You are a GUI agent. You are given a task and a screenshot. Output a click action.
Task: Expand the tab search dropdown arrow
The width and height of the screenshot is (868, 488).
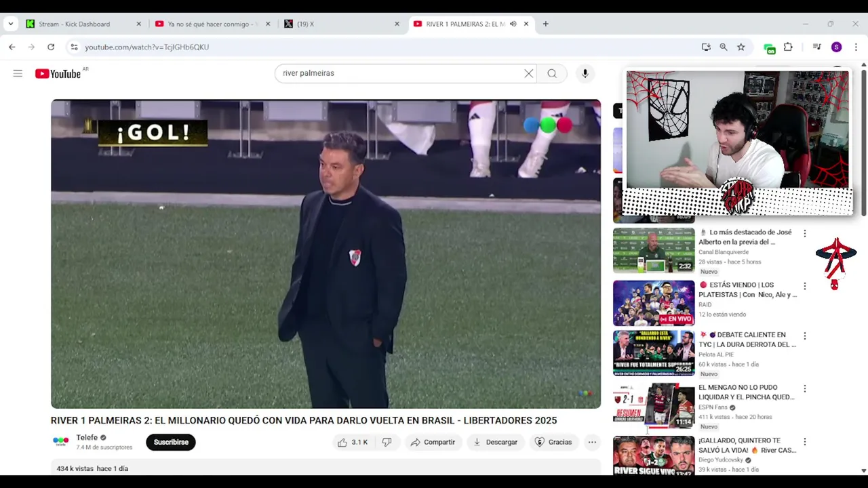10,24
